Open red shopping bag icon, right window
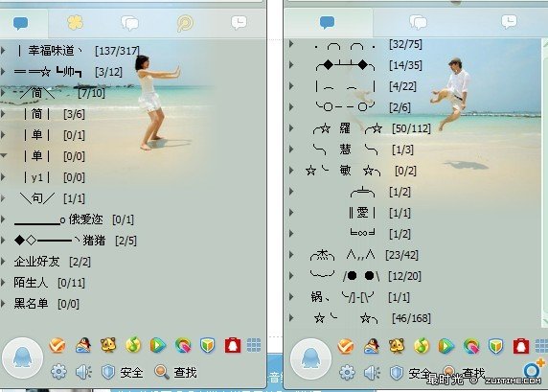The image size is (548, 392). click(521, 346)
